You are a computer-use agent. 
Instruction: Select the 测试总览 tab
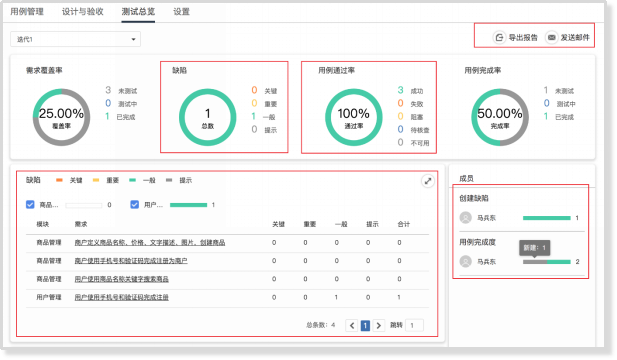[x=138, y=11]
